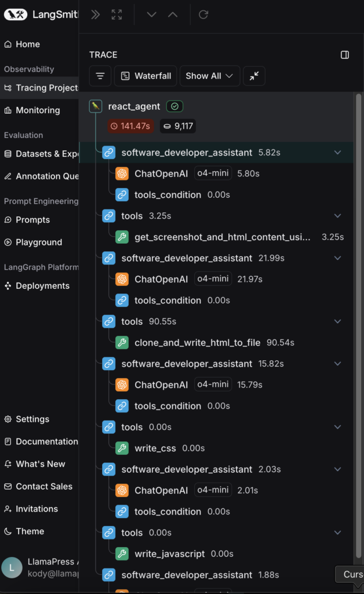Select the clone_and_write_html_to_file run

[197, 342]
